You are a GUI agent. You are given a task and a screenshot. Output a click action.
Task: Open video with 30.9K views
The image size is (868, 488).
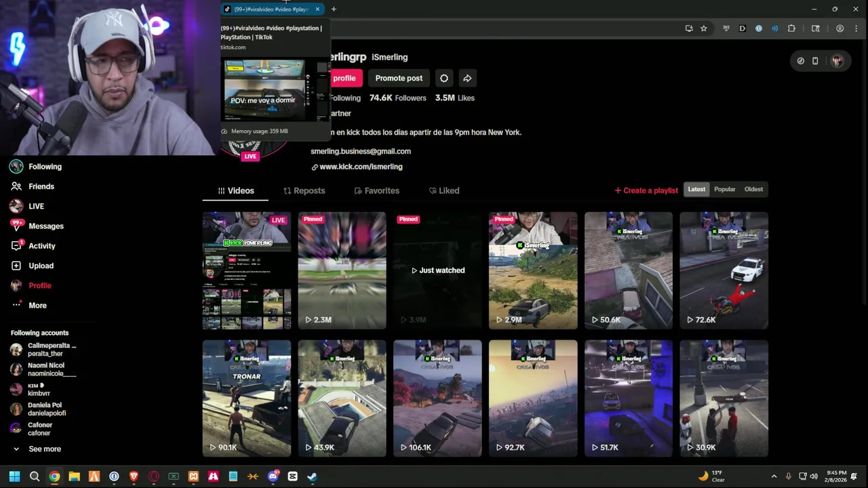(724, 399)
